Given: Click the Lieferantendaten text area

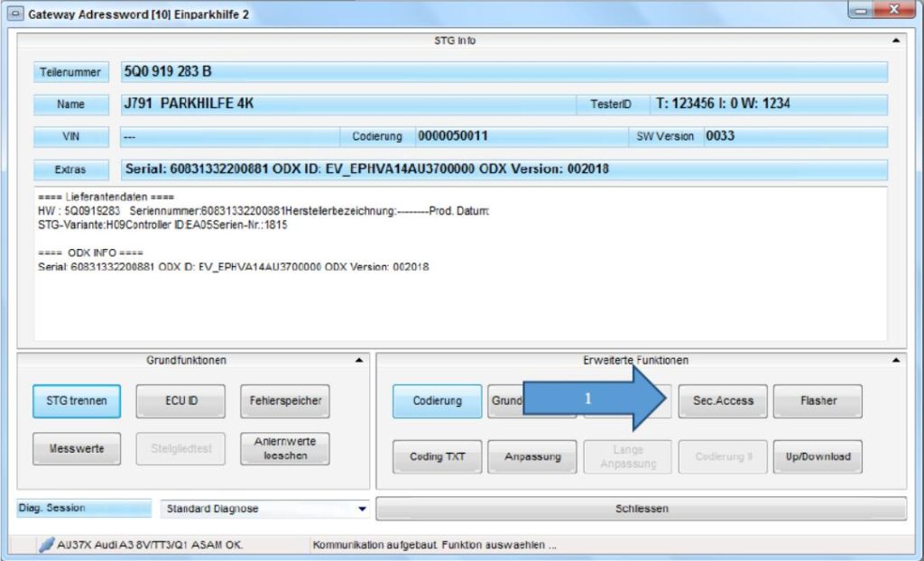Looking at the screenshot, I should (460, 264).
